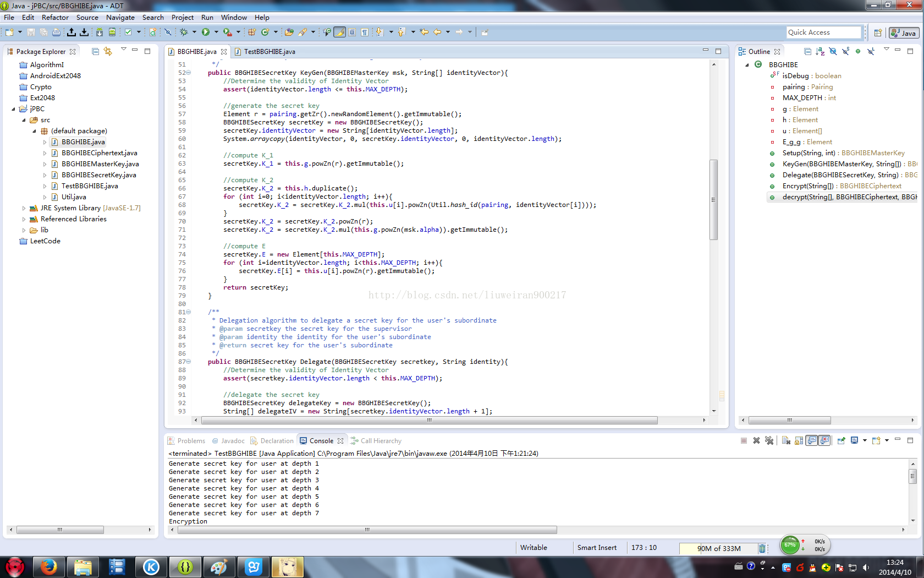Click the Print toolbar icon
Viewport: 924px width, 578px height.
(56, 32)
